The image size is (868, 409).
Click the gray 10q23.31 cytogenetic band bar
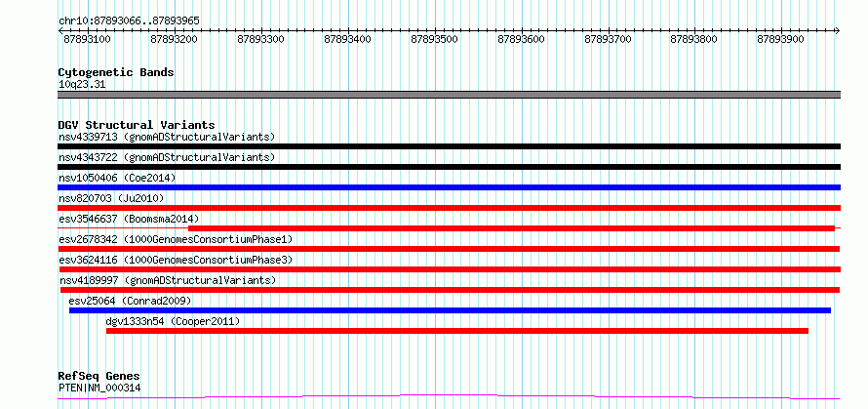449,95
